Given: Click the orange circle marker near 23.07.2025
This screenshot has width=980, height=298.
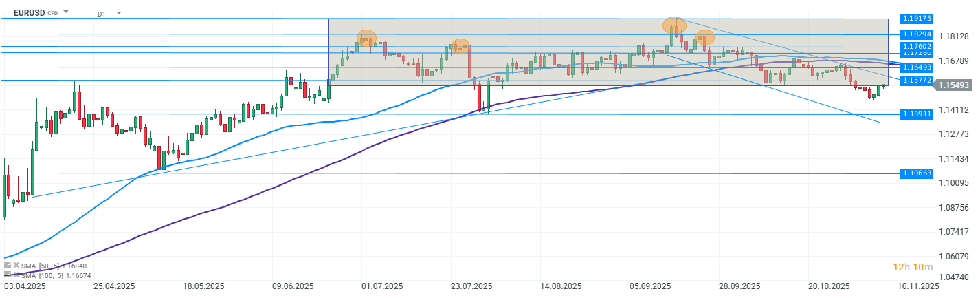Looking at the screenshot, I should [460, 45].
